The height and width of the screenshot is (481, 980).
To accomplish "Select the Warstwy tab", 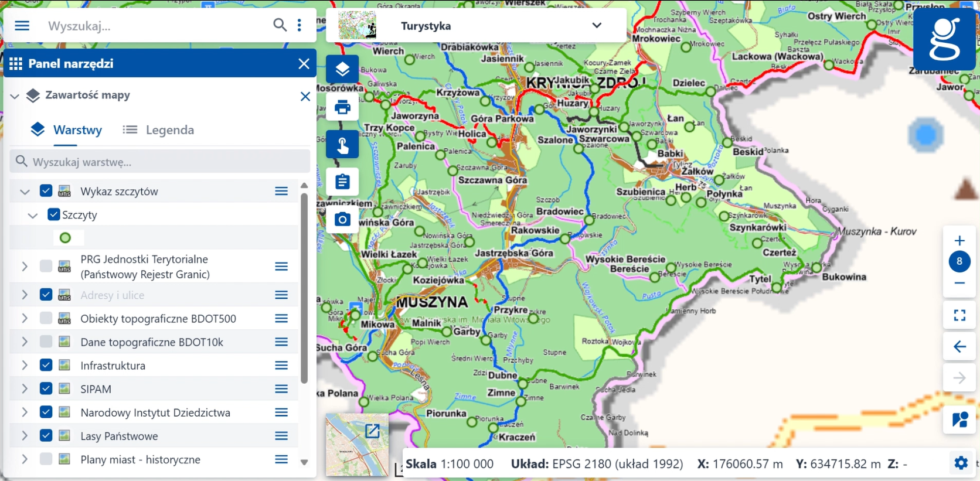I will click(x=66, y=130).
